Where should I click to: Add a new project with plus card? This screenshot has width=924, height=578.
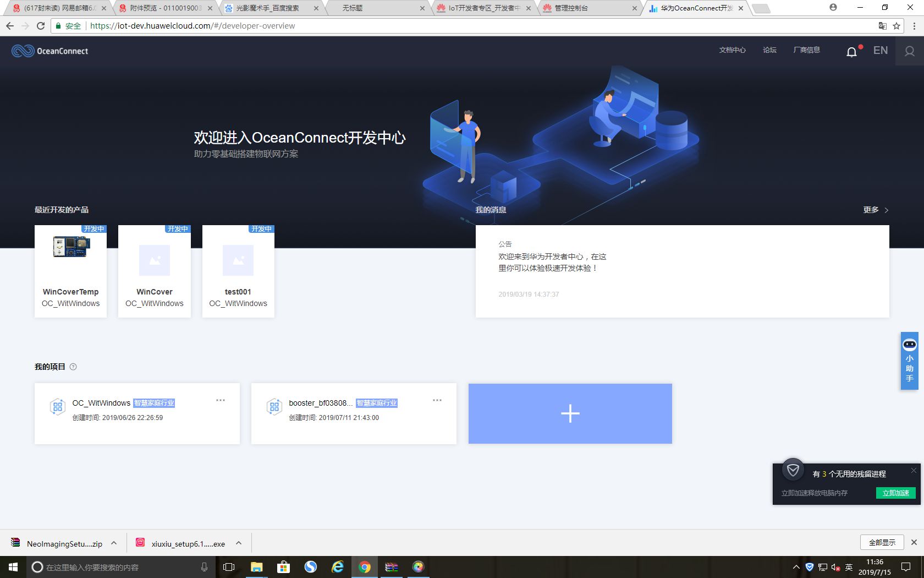point(570,413)
